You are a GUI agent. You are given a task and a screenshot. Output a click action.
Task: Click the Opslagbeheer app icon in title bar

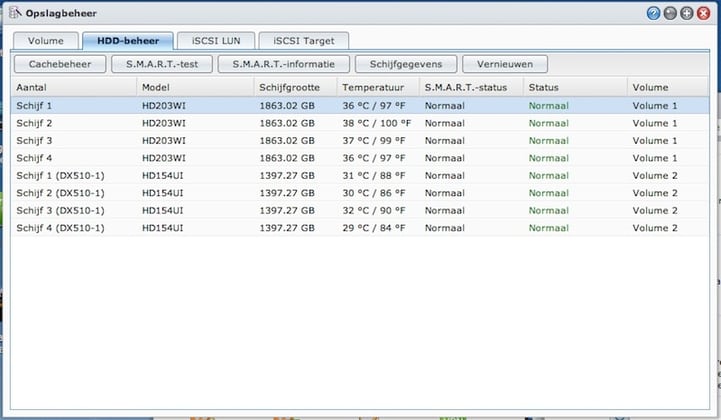click(x=14, y=13)
